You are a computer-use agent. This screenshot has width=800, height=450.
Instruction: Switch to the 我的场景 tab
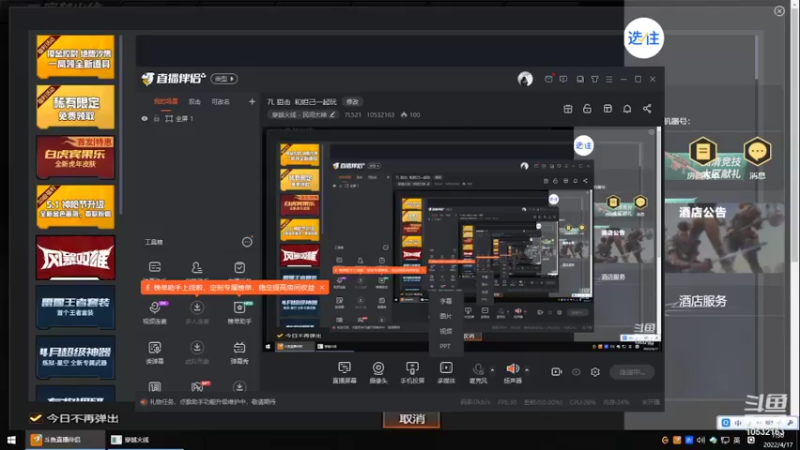[x=166, y=102]
